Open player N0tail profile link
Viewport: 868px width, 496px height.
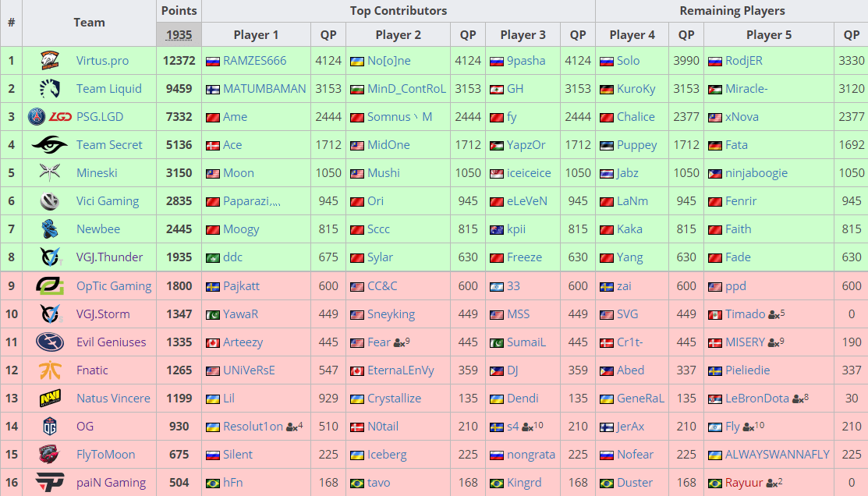[x=383, y=427]
